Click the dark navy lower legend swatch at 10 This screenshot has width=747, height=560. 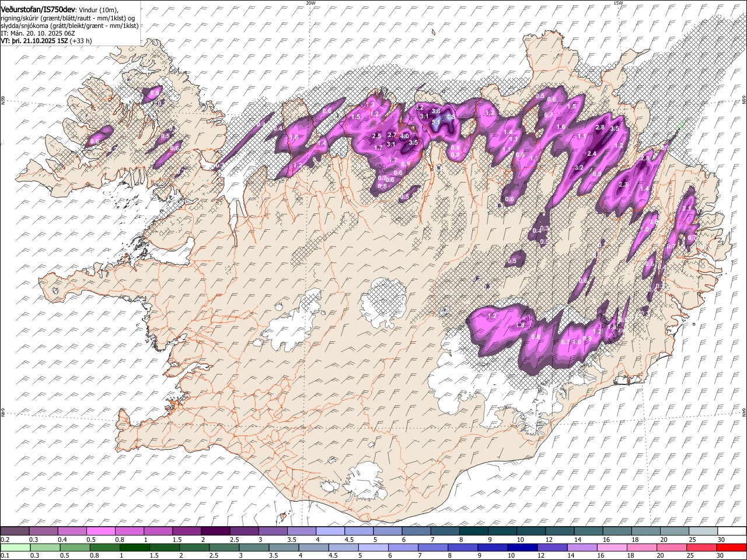(x=522, y=547)
